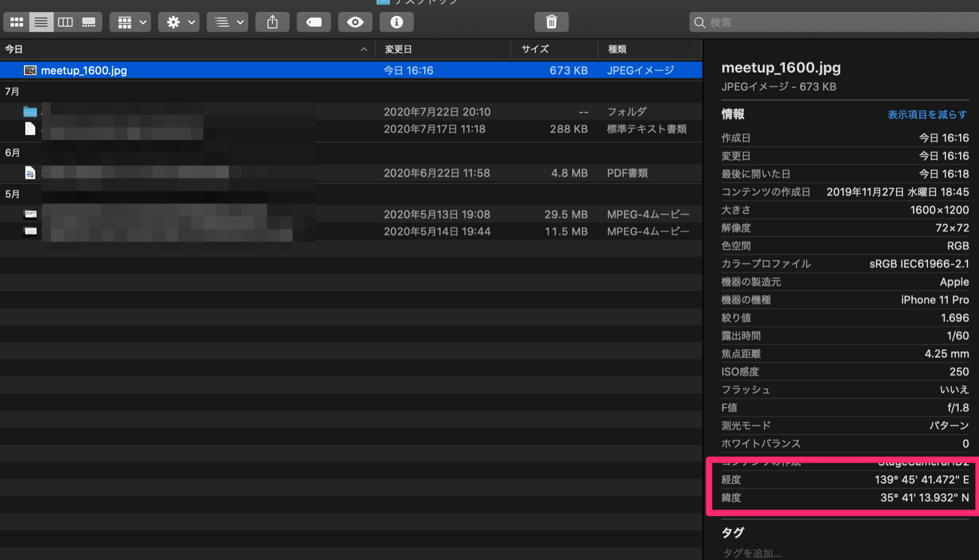Click the コンテンツの作成日 date value
The image size is (979, 560).
click(898, 192)
